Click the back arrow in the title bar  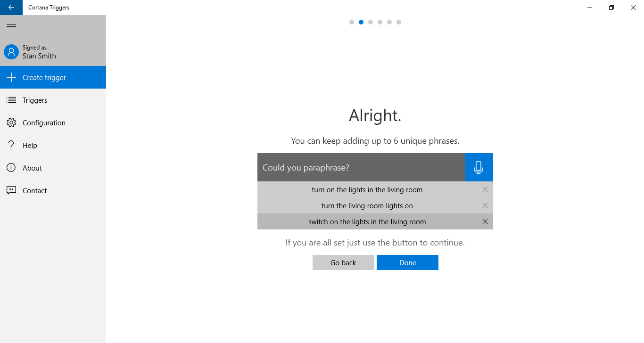(11, 8)
